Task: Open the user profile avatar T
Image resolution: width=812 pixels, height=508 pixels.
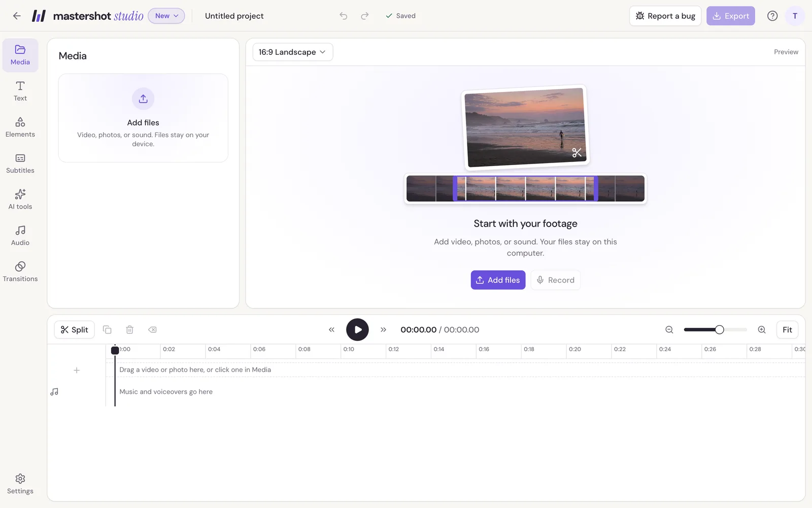Action: pos(795,16)
